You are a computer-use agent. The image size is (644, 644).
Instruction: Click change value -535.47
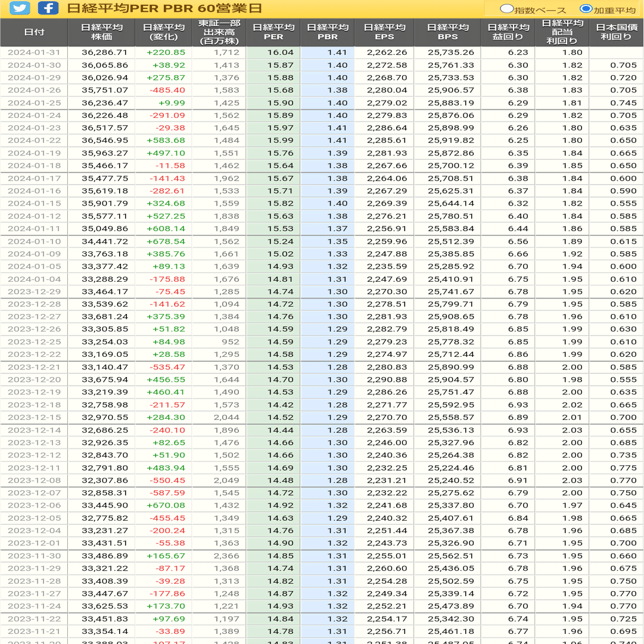[x=167, y=367]
